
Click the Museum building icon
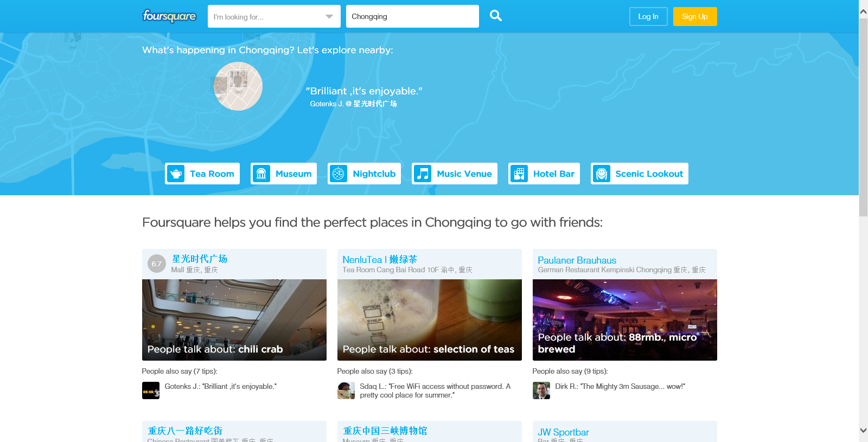[261, 174]
